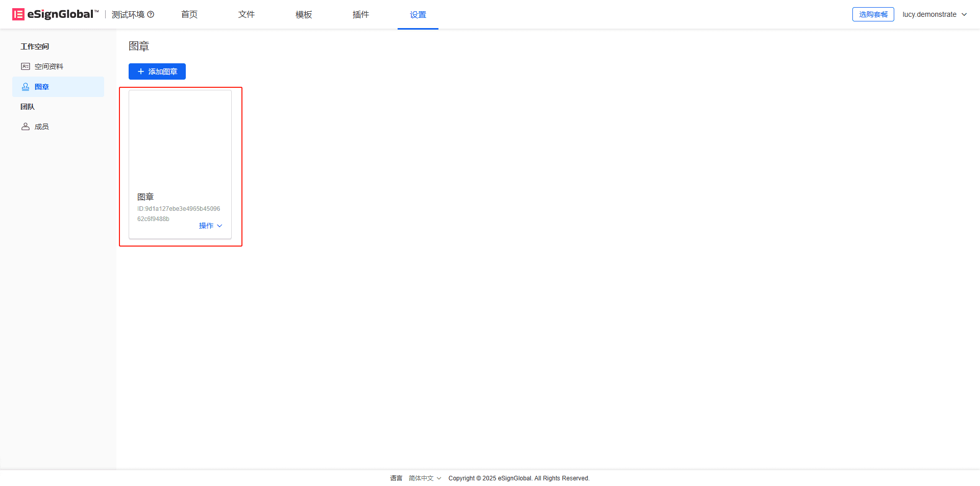Open the 文件 documents tab
The image size is (980, 486).
click(x=247, y=14)
